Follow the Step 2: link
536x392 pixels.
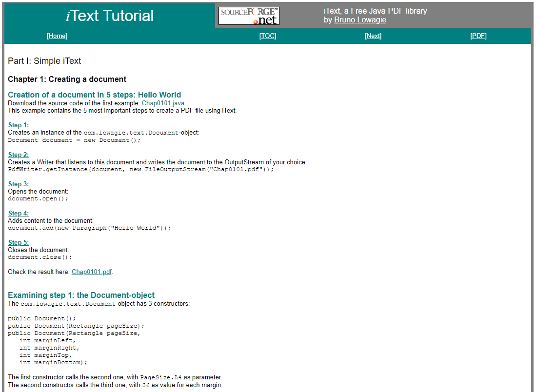coord(19,155)
